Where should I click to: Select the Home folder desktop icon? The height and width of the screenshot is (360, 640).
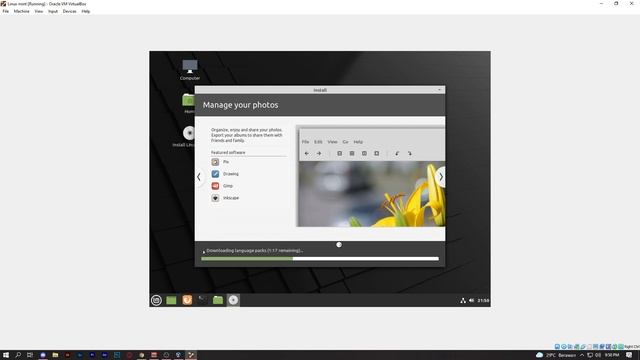188,103
